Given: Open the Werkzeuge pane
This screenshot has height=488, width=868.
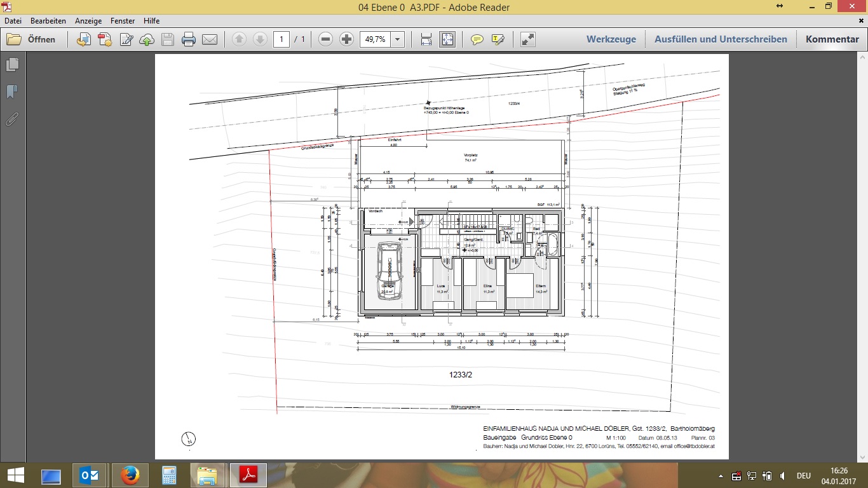Looking at the screenshot, I should tap(611, 39).
